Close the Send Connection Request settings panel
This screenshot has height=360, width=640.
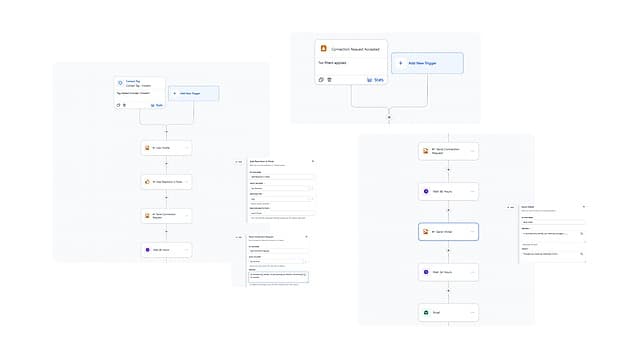[x=307, y=237]
